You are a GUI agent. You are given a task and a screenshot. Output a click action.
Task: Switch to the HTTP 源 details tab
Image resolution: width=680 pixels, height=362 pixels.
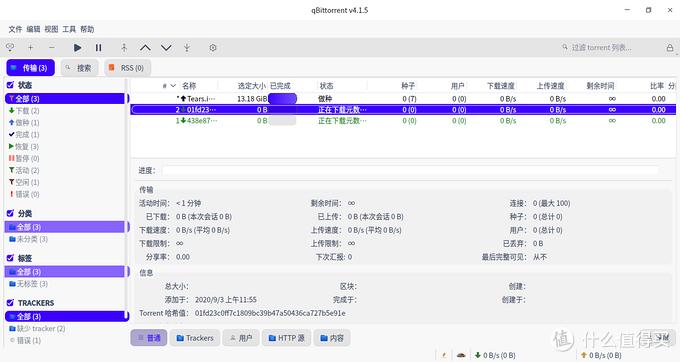tap(286, 338)
